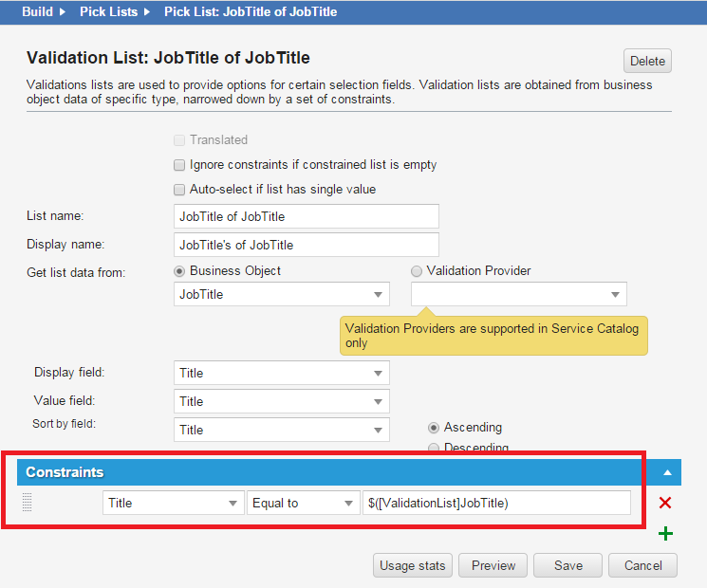This screenshot has height=588, width=707.
Task: Click the red X to remove constraint
Action: pyautogui.click(x=665, y=504)
